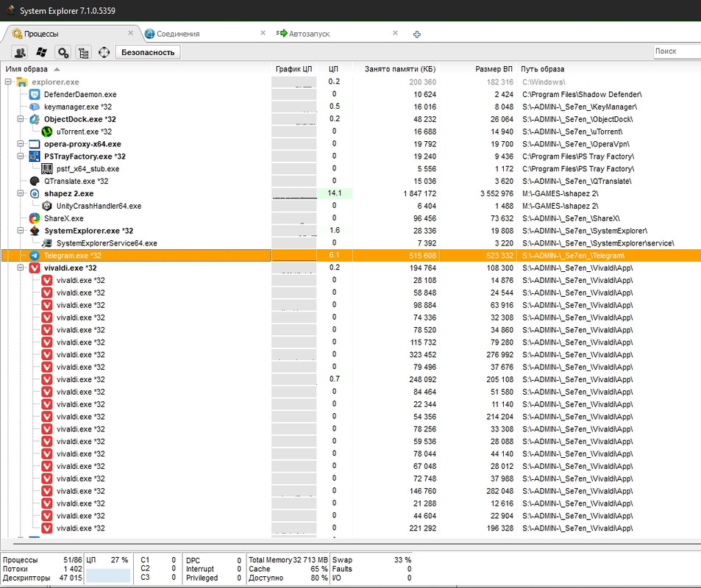
Task: Click the ЦП 27 % status graph
Action: [x=108, y=575]
